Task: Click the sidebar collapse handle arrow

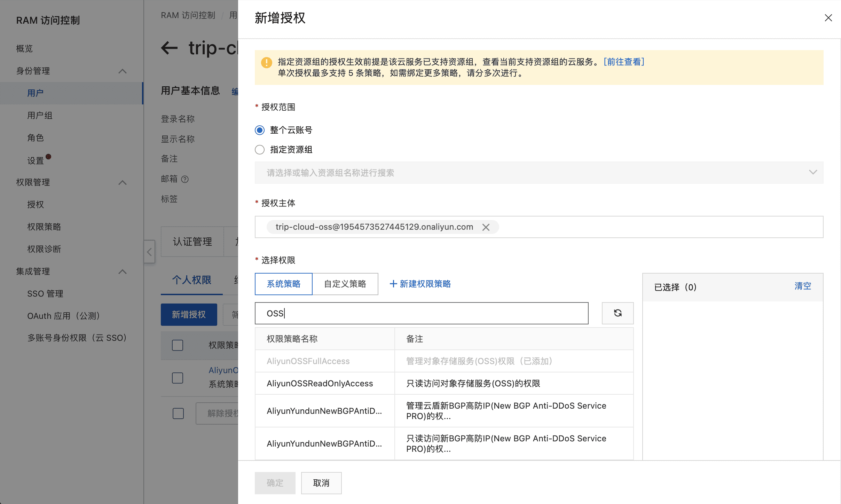Action: point(149,252)
